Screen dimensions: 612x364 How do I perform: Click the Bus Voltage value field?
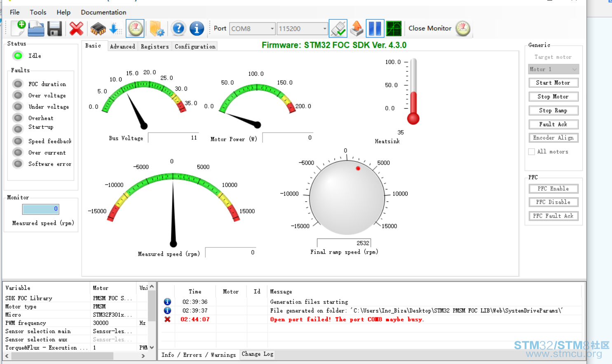coord(174,138)
